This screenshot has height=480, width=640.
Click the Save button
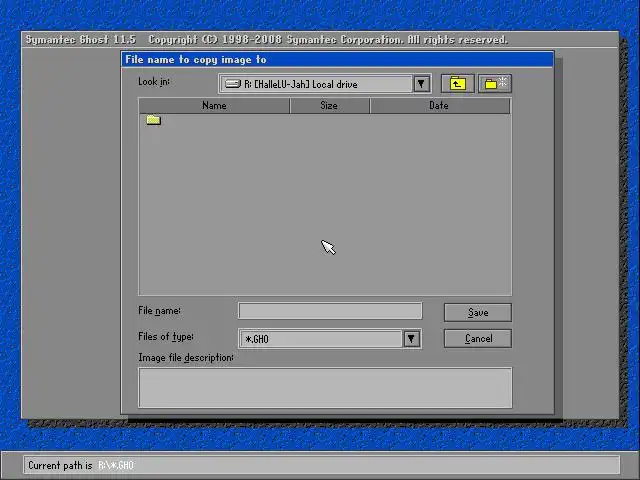(x=478, y=313)
